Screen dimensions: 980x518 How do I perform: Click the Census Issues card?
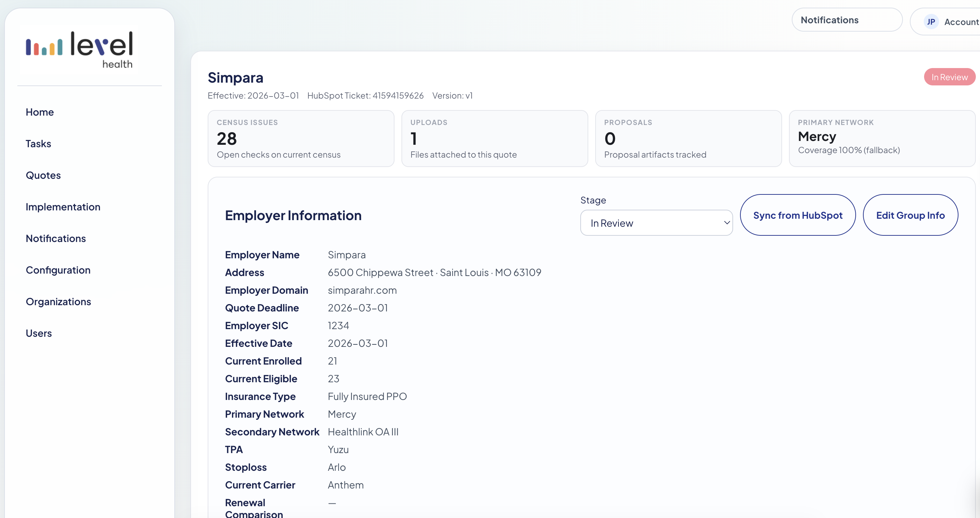coord(300,139)
